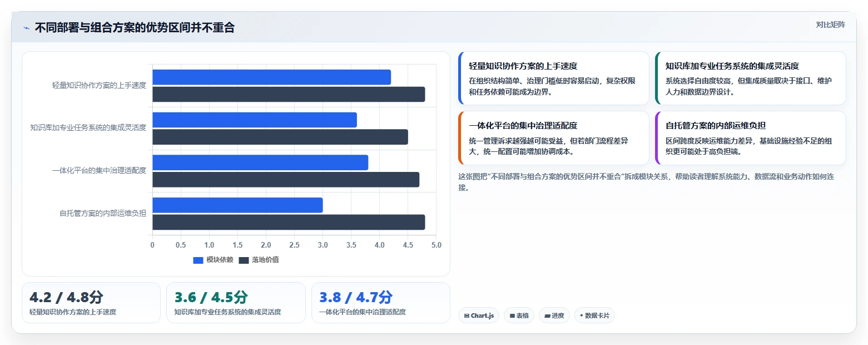868x345 pixels.
Task: Click the dark 轻量知识协作方案 bar
Action: coord(289,95)
